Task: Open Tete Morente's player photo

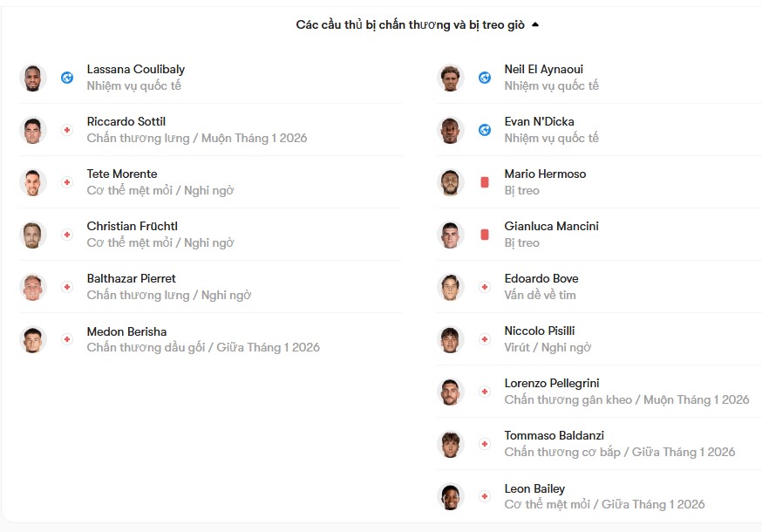Action: [x=32, y=182]
